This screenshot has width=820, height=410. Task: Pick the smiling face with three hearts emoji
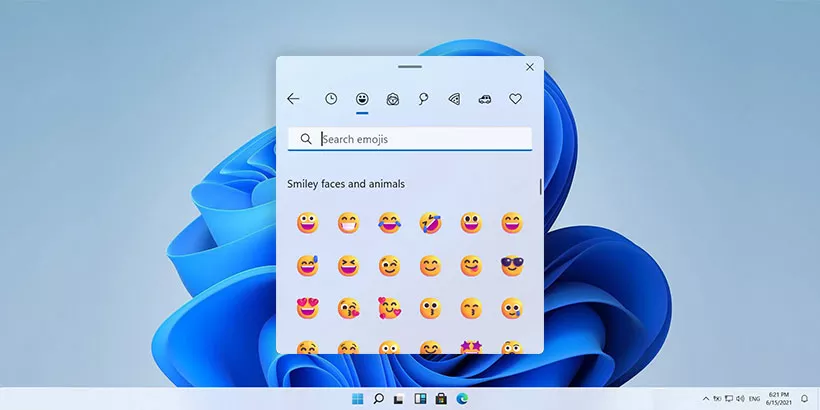coord(390,309)
